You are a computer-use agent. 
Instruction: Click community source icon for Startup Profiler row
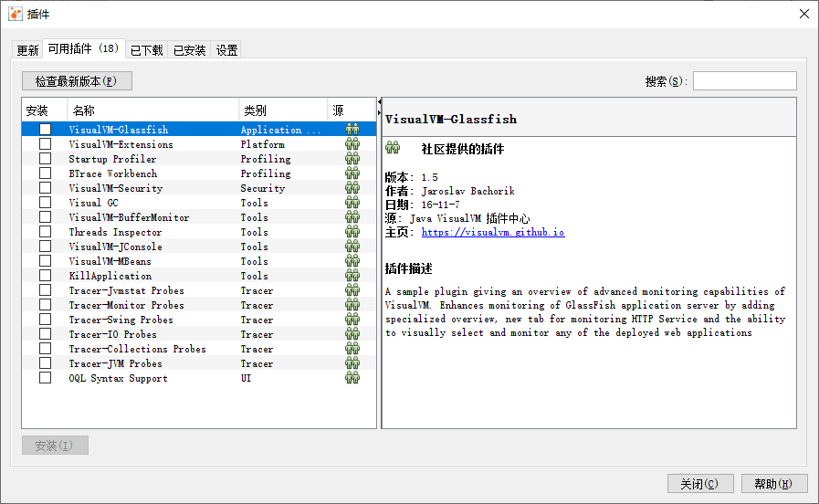click(352, 158)
